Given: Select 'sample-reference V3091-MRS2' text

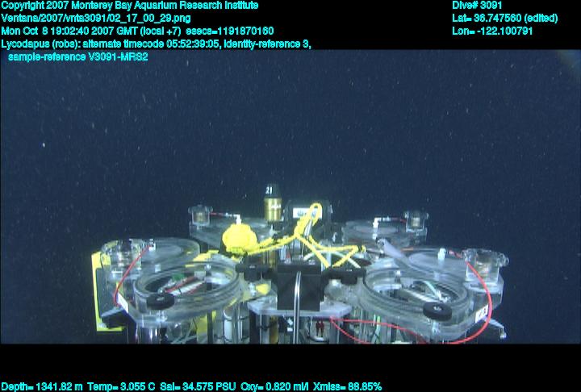Looking at the screenshot, I should tap(78, 56).
